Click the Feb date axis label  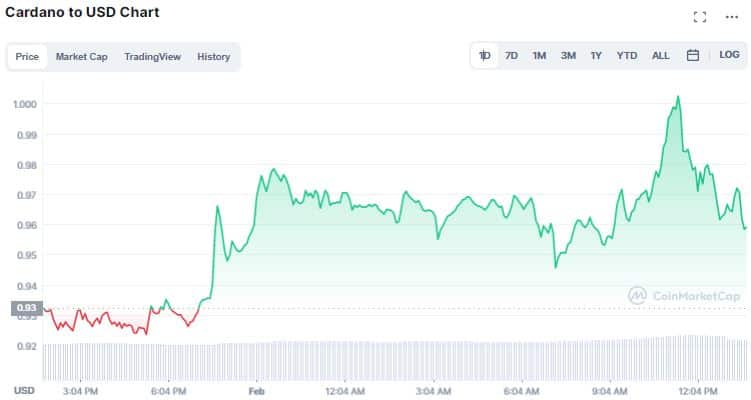[257, 391]
